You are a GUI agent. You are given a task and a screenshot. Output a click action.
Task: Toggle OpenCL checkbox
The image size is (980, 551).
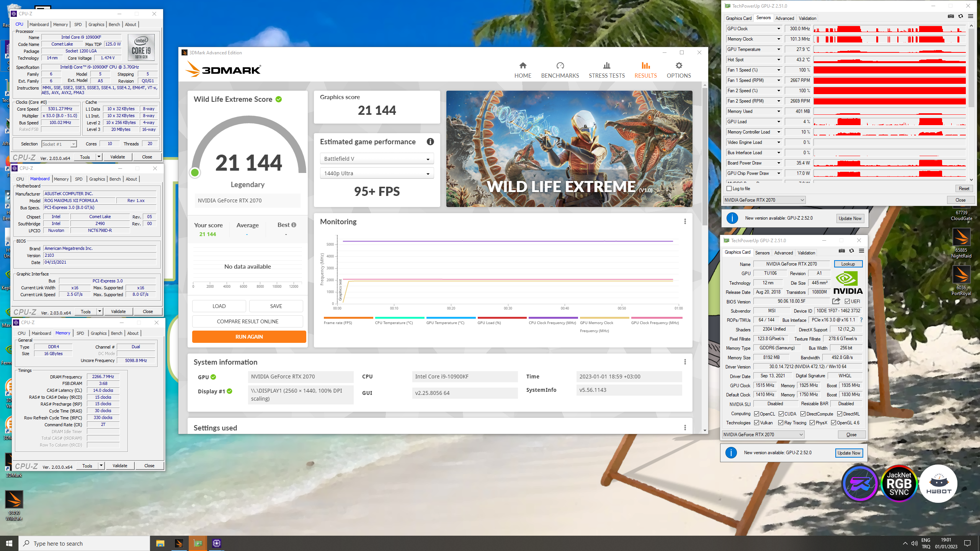click(756, 414)
